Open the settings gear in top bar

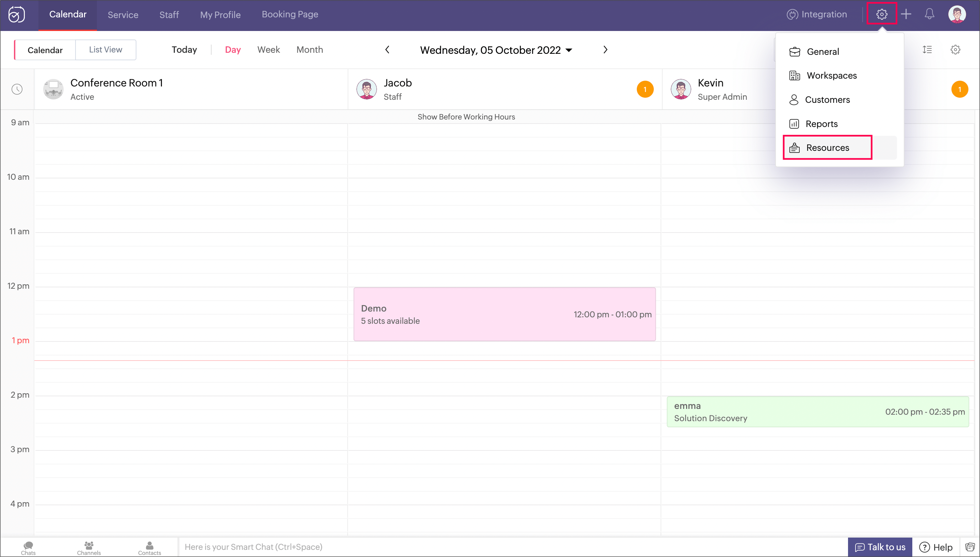coord(881,14)
